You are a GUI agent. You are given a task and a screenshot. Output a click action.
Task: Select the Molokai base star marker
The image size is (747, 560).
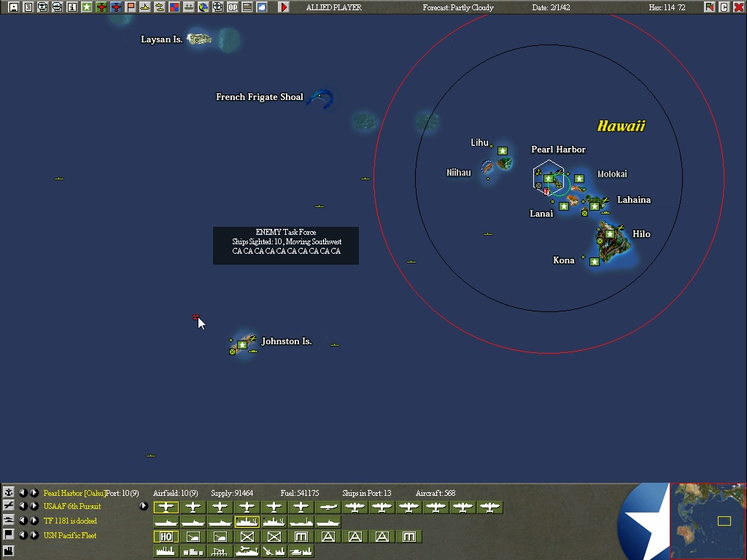click(x=578, y=179)
